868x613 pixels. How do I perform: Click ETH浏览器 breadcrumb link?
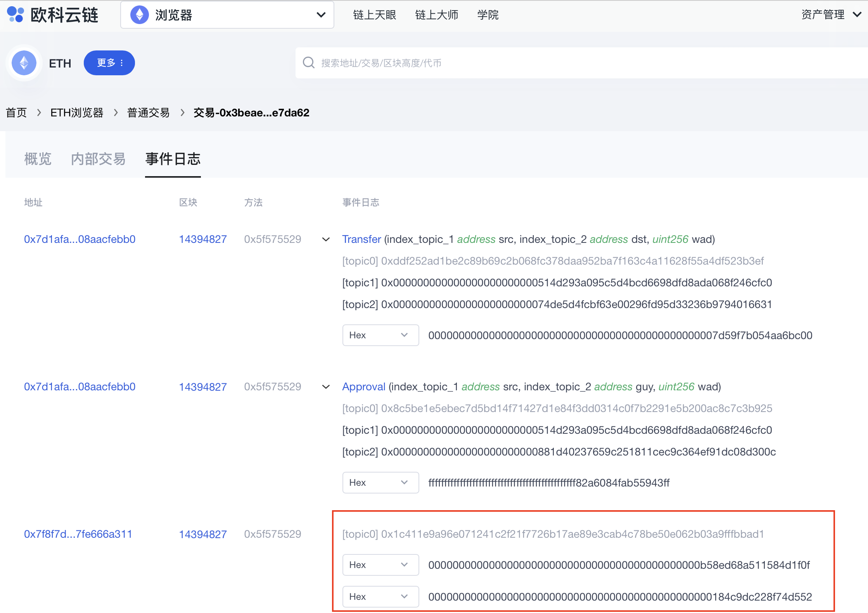[77, 113]
